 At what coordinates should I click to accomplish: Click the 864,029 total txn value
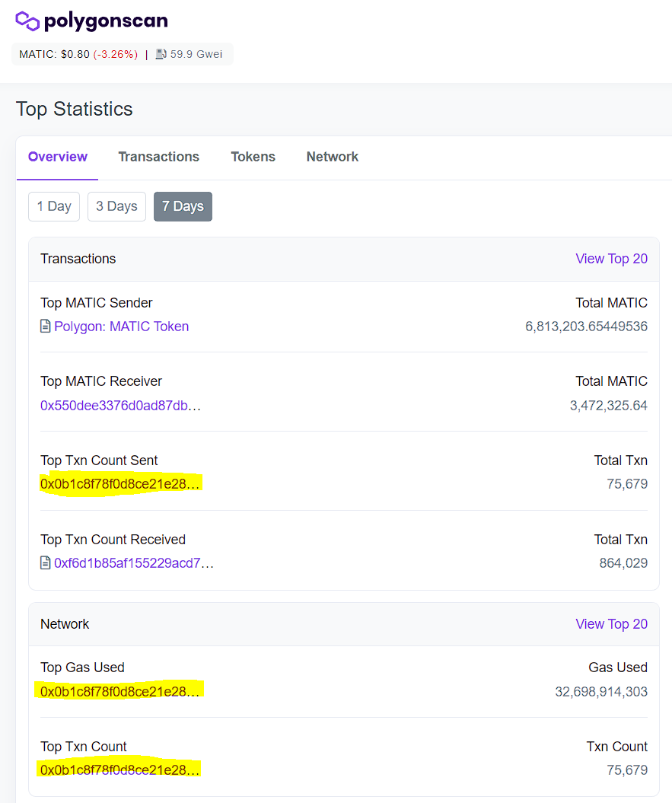623,562
